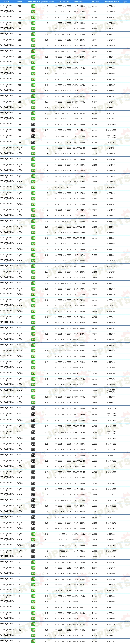Screen dimensions: 130x644
Task: Click the Rodzaj paliwa column header
Action: point(32,2)
